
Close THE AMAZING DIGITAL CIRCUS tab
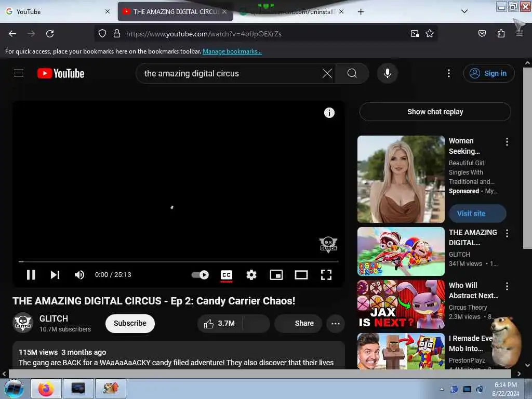pyautogui.click(x=224, y=11)
